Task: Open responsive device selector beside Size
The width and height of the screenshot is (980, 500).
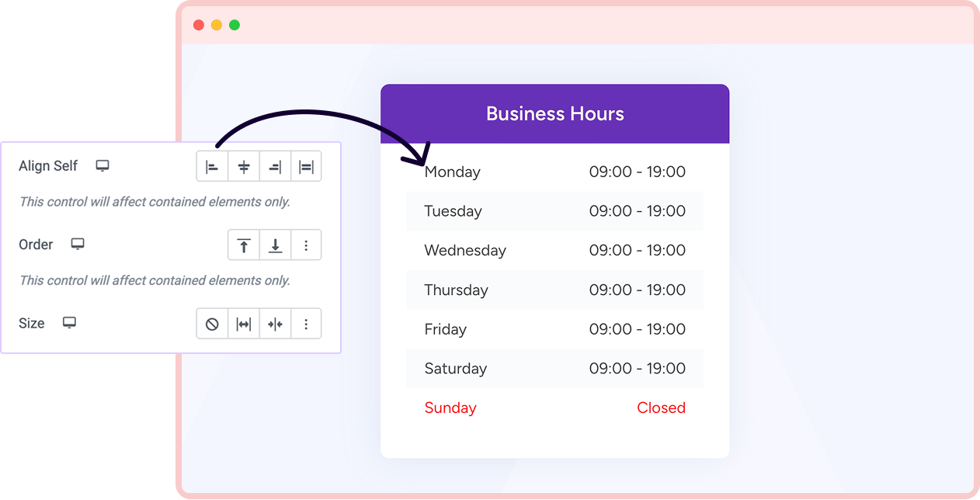Action: tap(70, 323)
